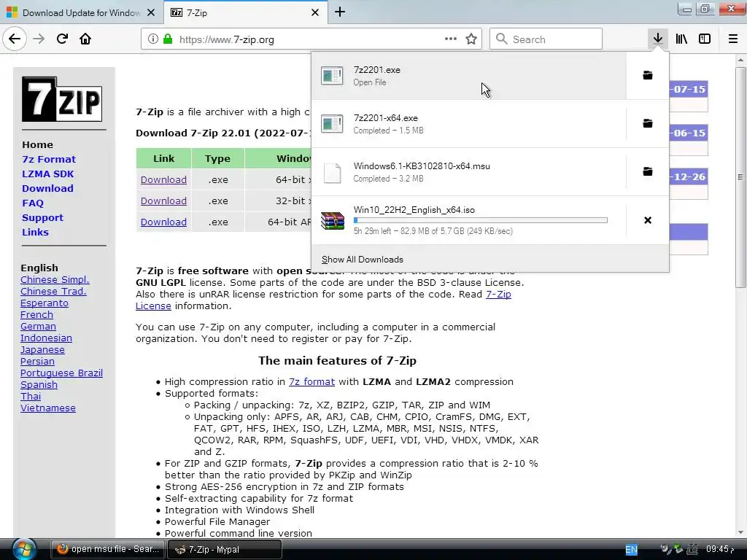Image resolution: width=747 pixels, height=560 pixels.
Task: Click the page vertical scrollbar
Action: 740,176
